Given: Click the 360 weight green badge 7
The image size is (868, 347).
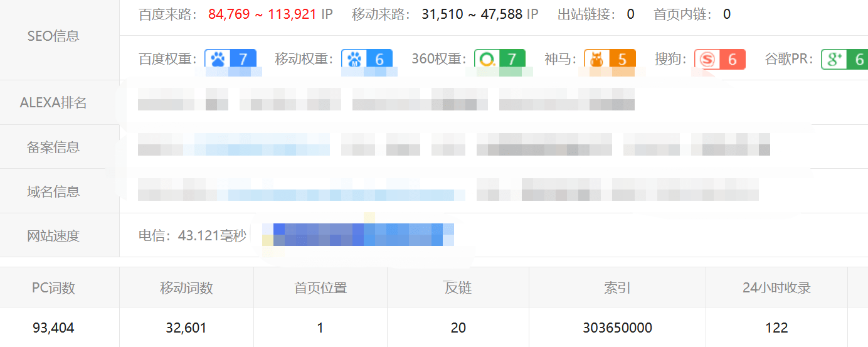Looking at the screenshot, I should tap(500, 59).
